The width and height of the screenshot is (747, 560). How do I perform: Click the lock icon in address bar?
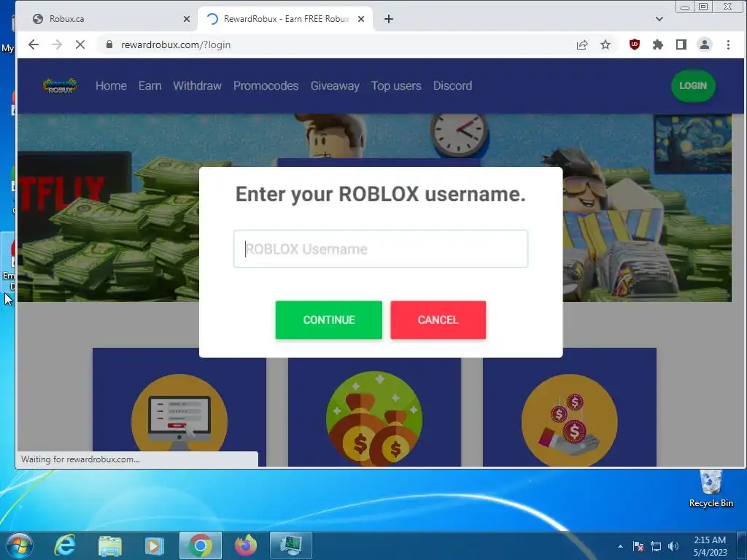coord(109,44)
